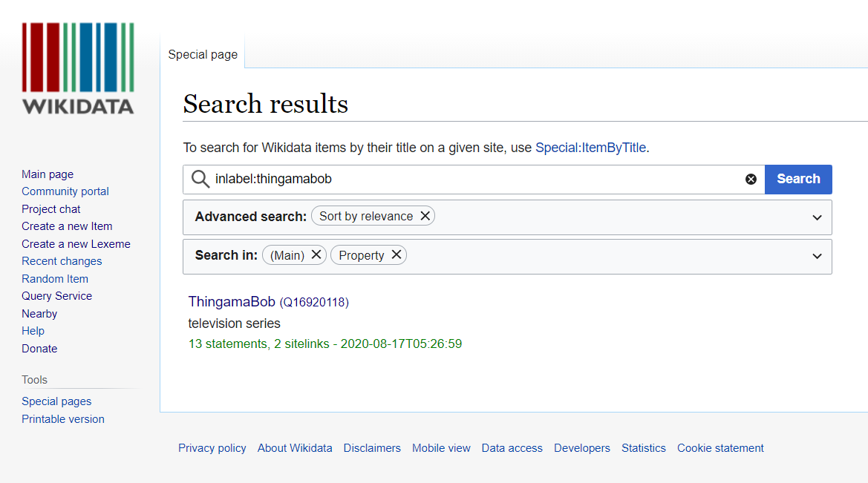
Task: Open the Help link
Action: pyautogui.click(x=33, y=331)
